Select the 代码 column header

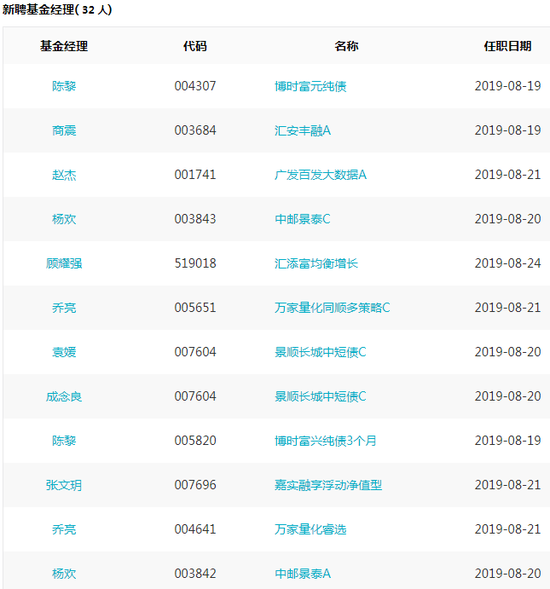pos(195,46)
